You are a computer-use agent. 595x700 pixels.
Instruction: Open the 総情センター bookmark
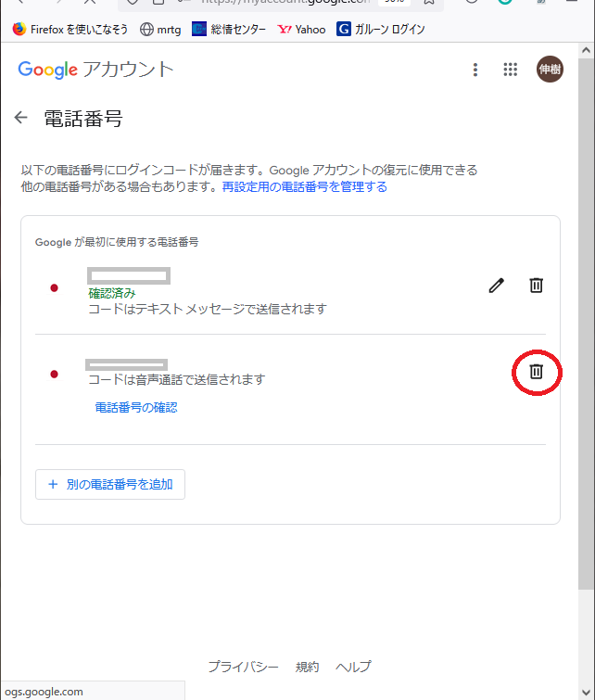(229, 30)
